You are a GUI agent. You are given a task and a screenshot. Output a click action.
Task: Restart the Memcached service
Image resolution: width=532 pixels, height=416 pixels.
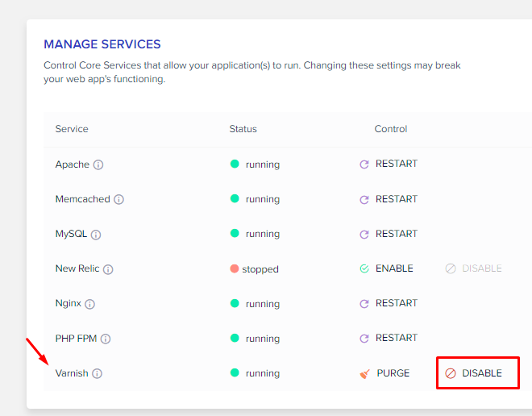389,199
